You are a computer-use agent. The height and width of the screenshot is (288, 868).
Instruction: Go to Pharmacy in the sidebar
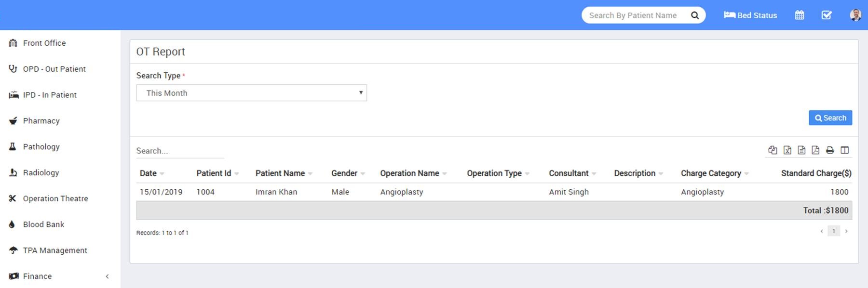tap(41, 121)
